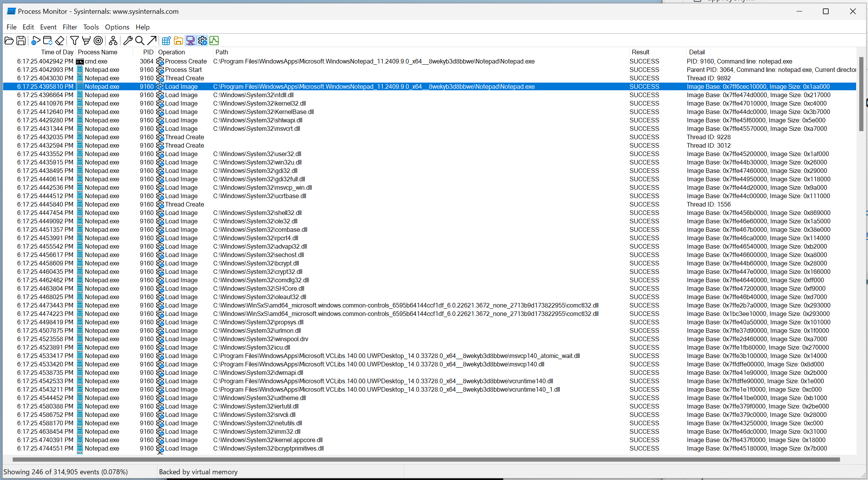Disable Show Network Activity toggle
Viewport: 868px width, 480px height.
pyautogui.click(x=190, y=41)
